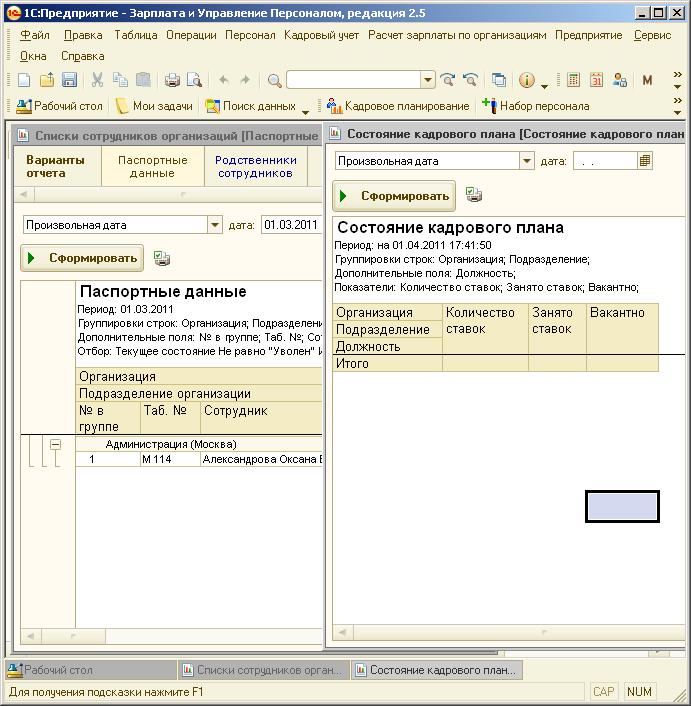Expand the first toolbar overflow chevron
691x706 pixels.
[677, 80]
